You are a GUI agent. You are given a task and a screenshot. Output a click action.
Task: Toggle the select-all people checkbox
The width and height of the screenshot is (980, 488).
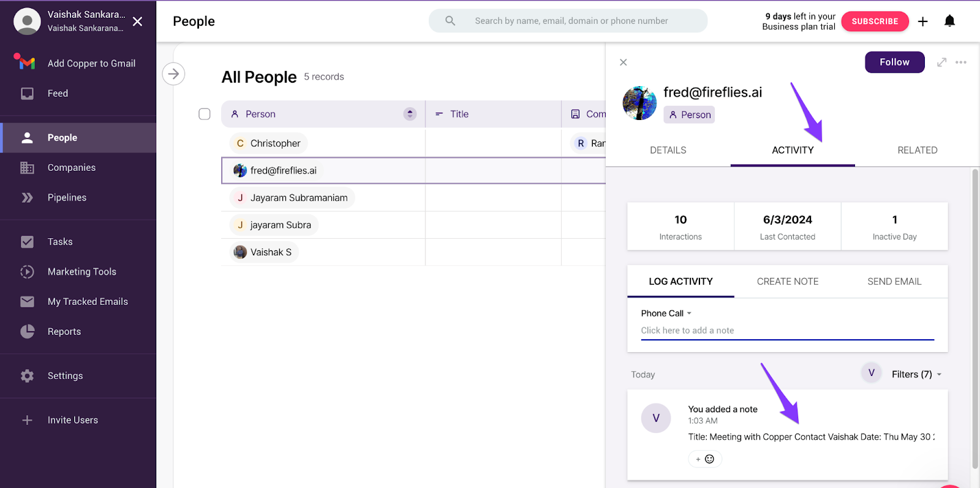(x=205, y=114)
